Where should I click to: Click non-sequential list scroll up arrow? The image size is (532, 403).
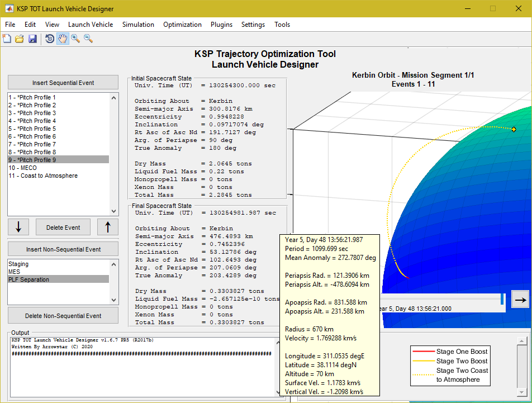[113, 264]
